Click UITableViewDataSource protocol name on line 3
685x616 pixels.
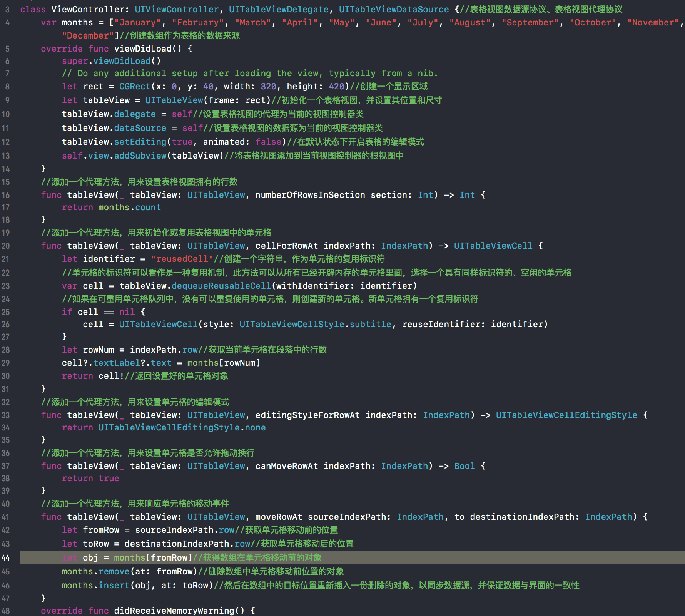394,9
